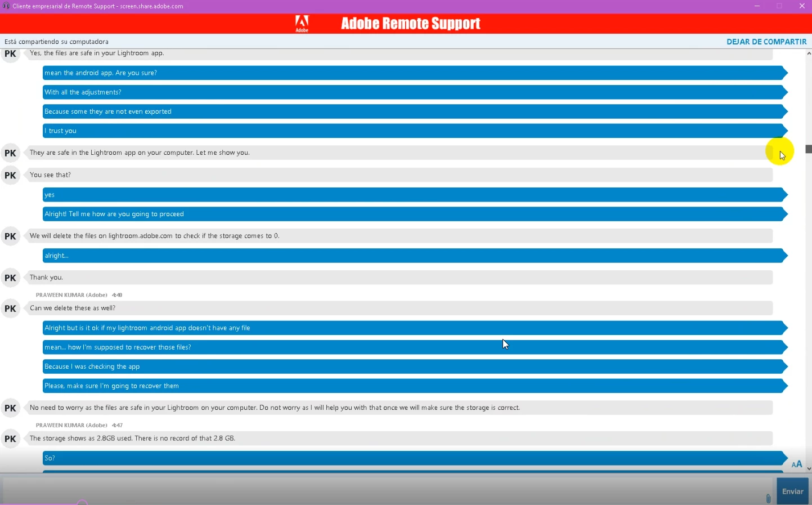Click the 'Thank you.' message

click(399, 278)
